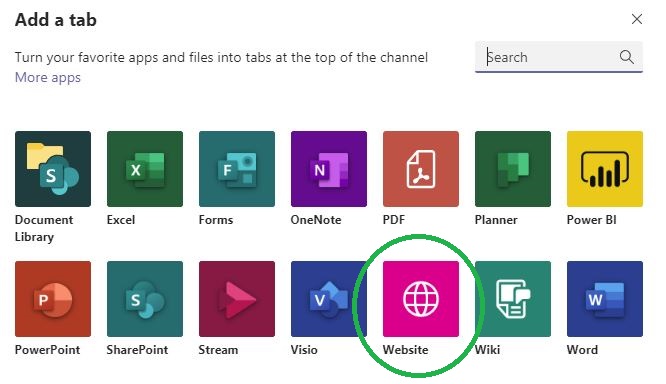Add a Planner tab
This screenshot has width=666, height=384.
point(513,169)
